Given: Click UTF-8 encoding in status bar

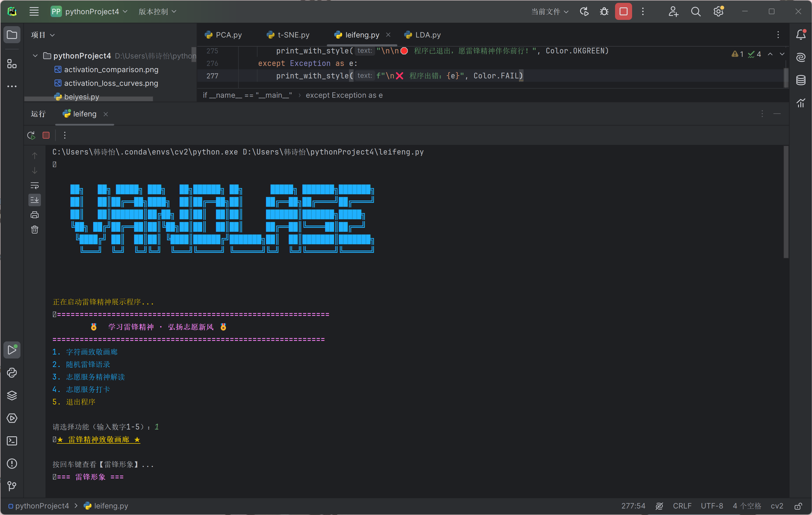Looking at the screenshot, I should click(711, 506).
